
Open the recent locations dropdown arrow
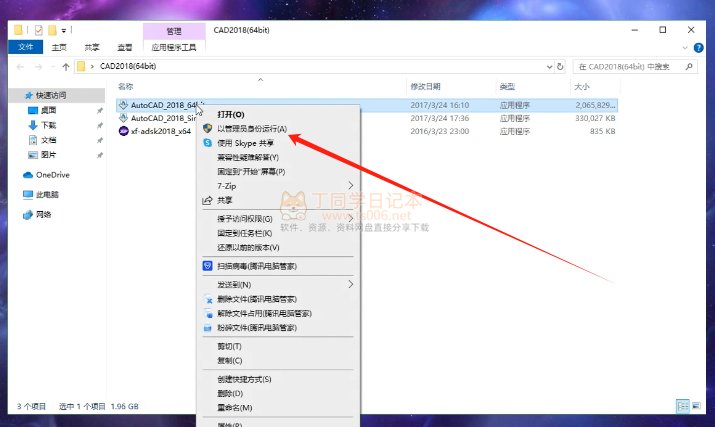click(x=52, y=67)
